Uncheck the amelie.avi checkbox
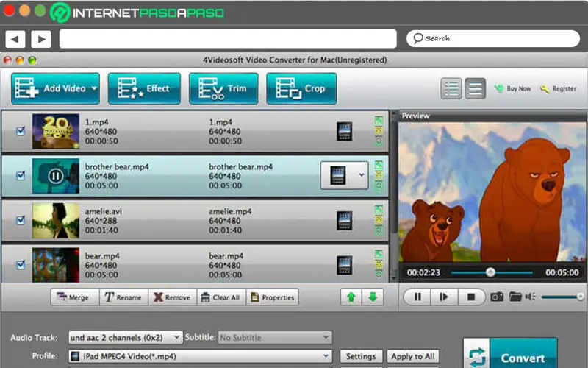Image resolution: width=588 pixels, height=368 pixels. 21,220
